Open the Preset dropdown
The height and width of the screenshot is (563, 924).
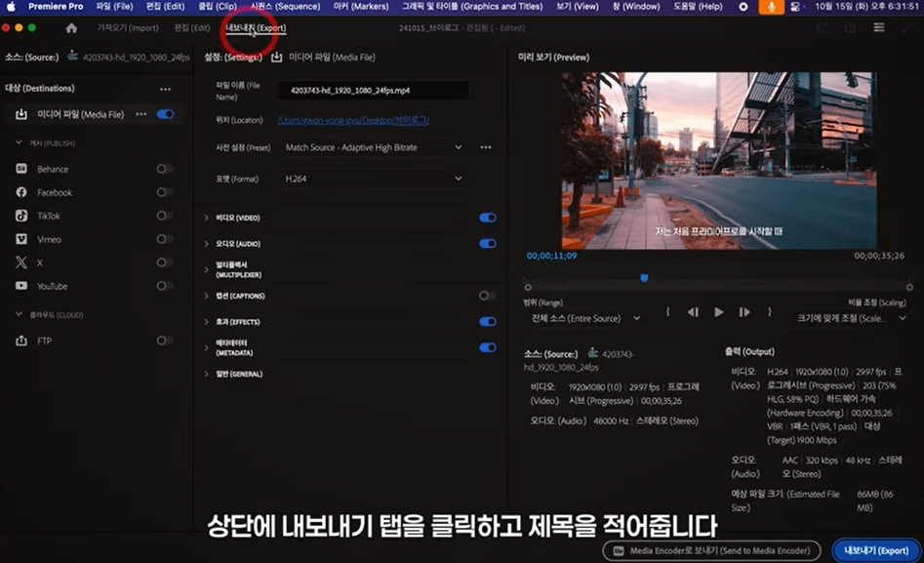pos(374,147)
